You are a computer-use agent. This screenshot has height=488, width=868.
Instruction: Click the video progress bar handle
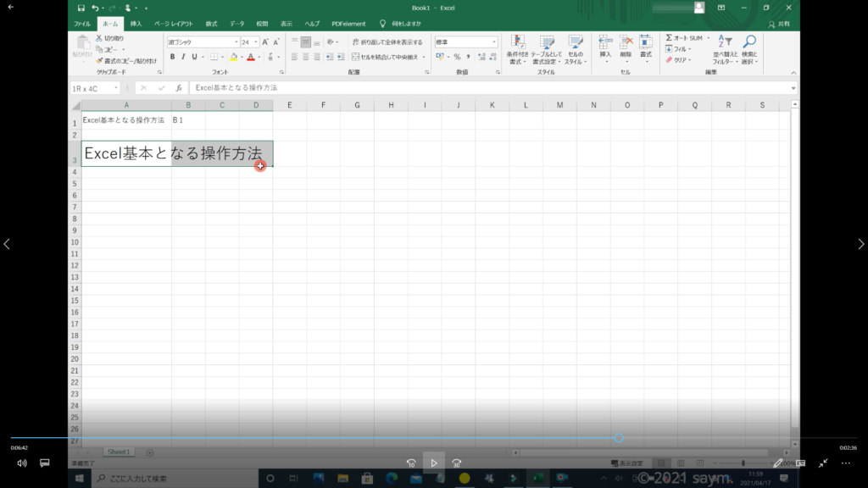click(619, 438)
